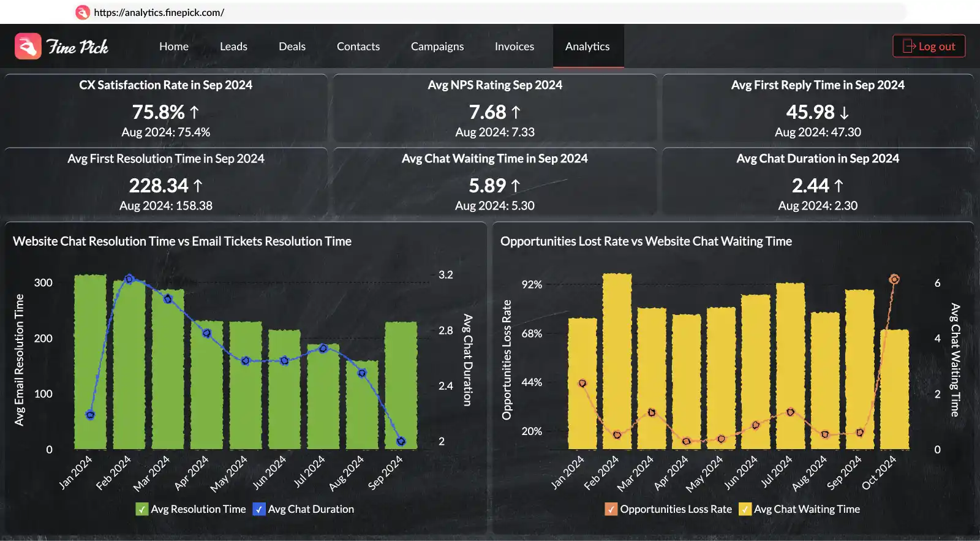980x541 pixels.
Task: Select the Analytics tab
Action: 587,47
